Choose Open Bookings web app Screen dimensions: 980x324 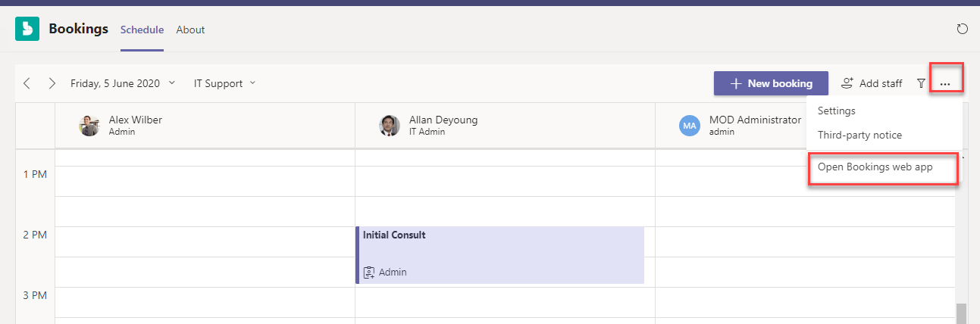point(875,167)
